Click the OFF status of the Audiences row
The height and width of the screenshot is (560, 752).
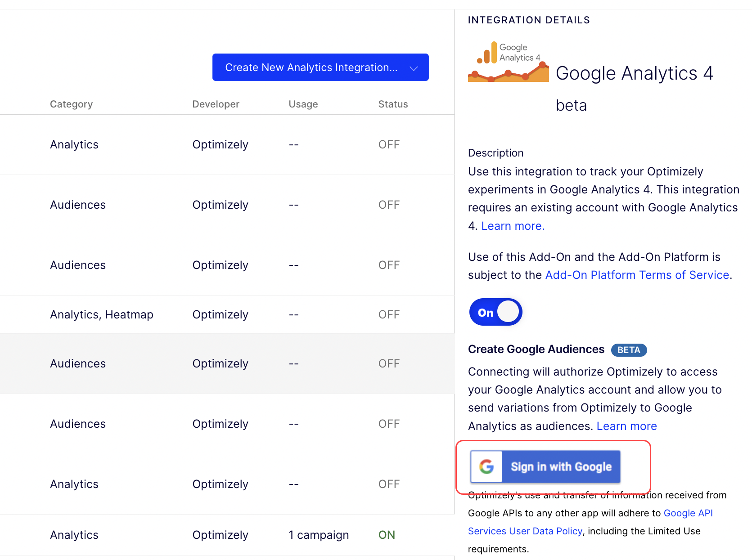tap(388, 205)
